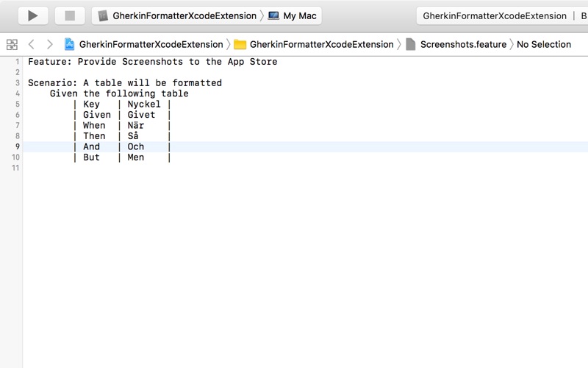Click line number 11 in the gutter
Image resolution: width=588 pixels, height=368 pixels.
point(15,168)
